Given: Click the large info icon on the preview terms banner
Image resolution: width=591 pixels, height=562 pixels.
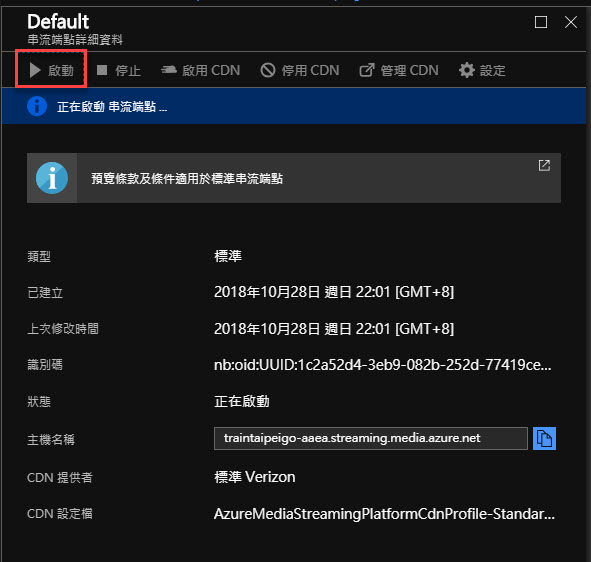Looking at the screenshot, I should tap(52, 178).
